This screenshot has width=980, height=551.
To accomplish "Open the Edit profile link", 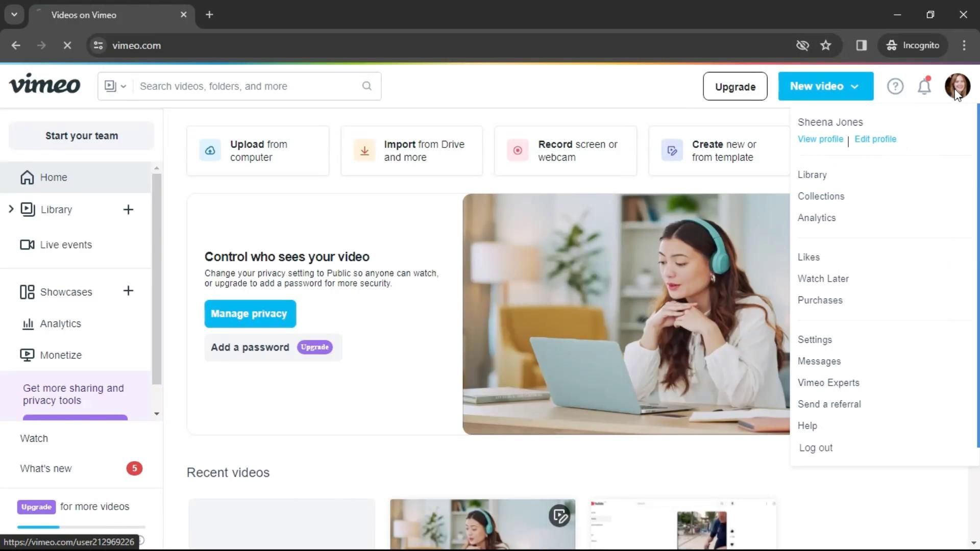I will pos(875,139).
